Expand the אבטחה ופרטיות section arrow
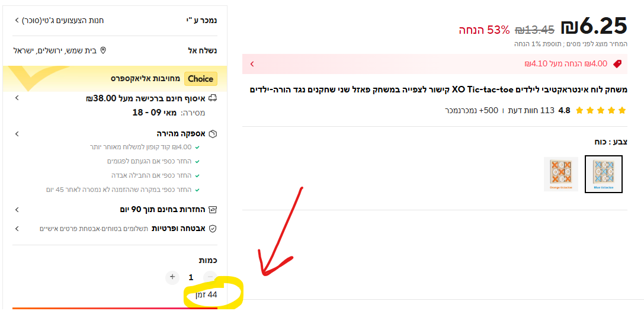 point(17,229)
